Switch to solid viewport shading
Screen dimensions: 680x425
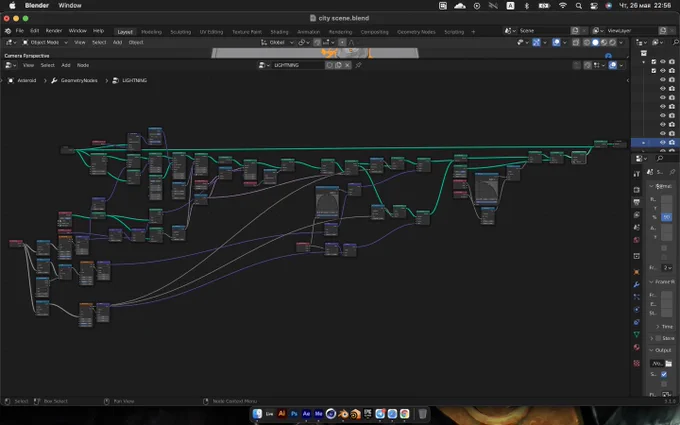[595, 42]
